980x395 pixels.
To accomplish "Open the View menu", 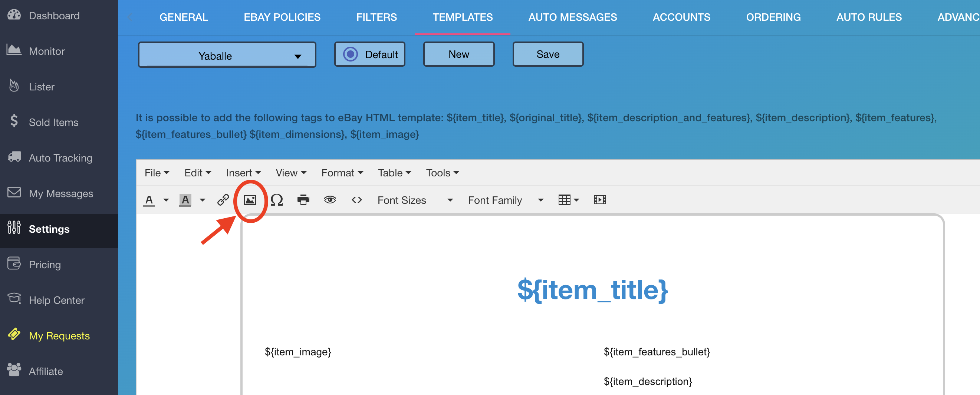I will (x=291, y=173).
